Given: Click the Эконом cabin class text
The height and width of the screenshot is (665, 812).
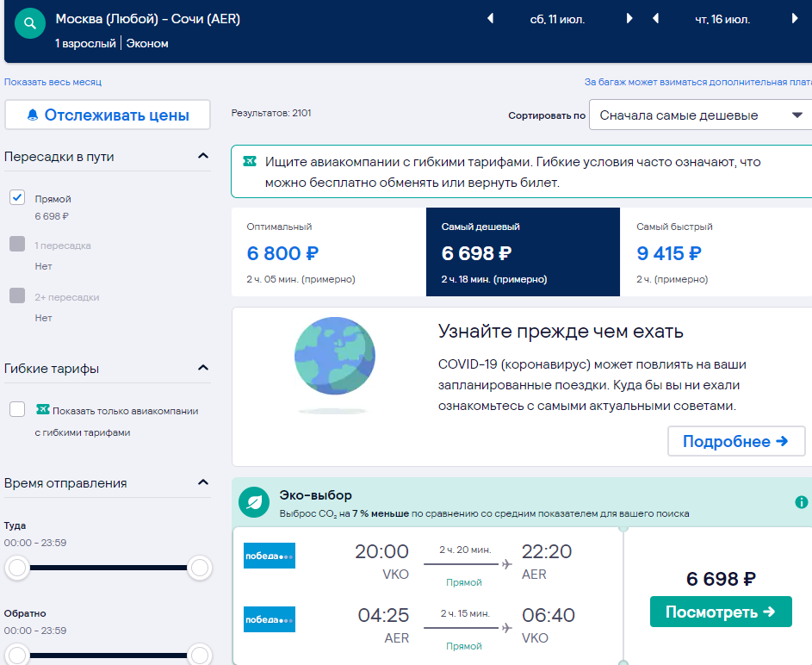Looking at the screenshot, I should [x=147, y=44].
